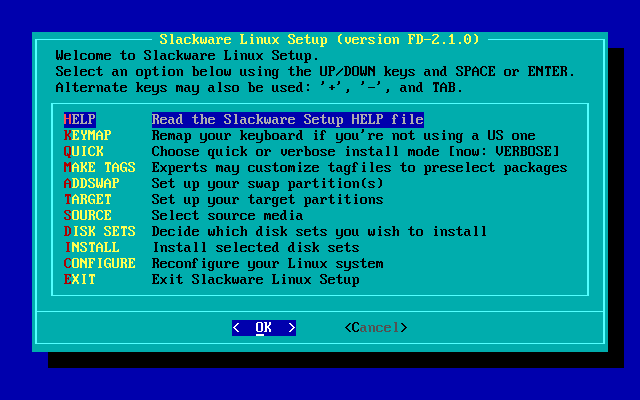Select QUICK install mode entry
The image size is (640, 400).
[x=84, y=151]
